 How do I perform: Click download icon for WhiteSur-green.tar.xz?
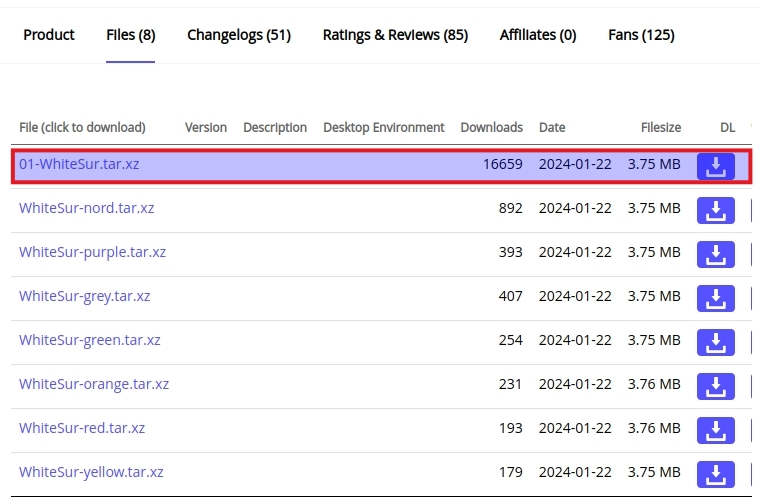[715, 342]
